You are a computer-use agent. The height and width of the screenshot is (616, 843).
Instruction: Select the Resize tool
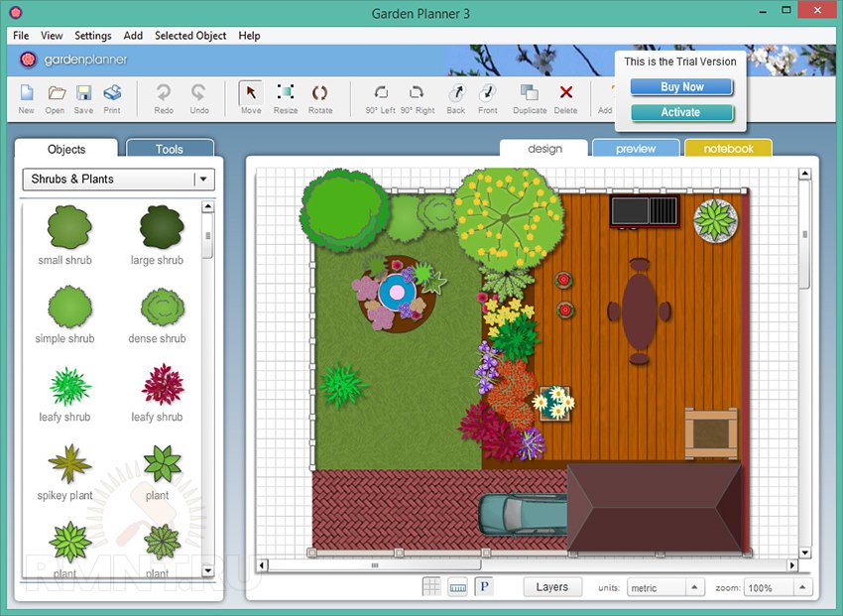[286, 97]
